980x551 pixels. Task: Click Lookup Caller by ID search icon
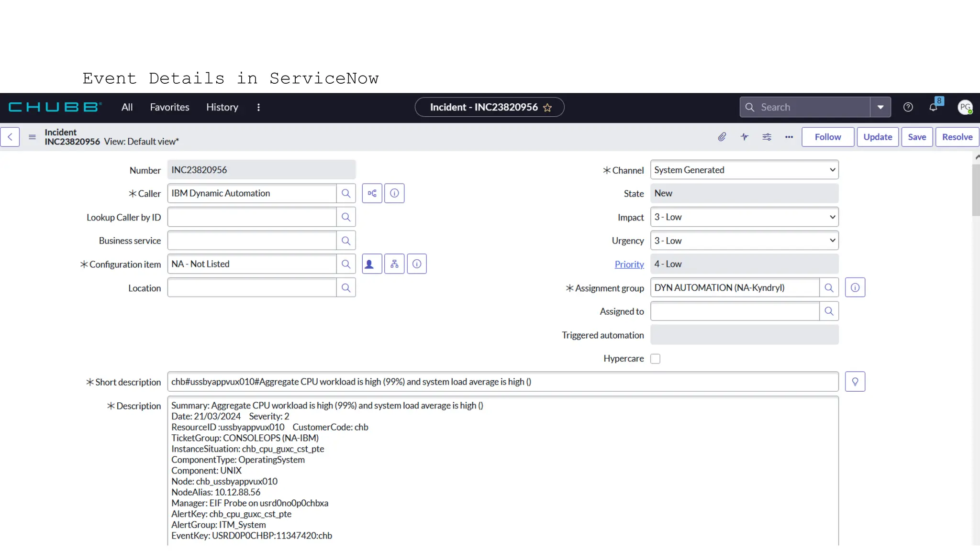346,217
